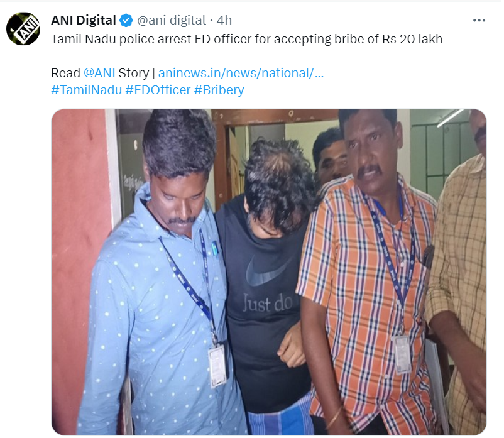Select the #EDOfficer hashtag
Image resolution: width=504 pixels, height=438 pixels.
[x=158, y=90]
